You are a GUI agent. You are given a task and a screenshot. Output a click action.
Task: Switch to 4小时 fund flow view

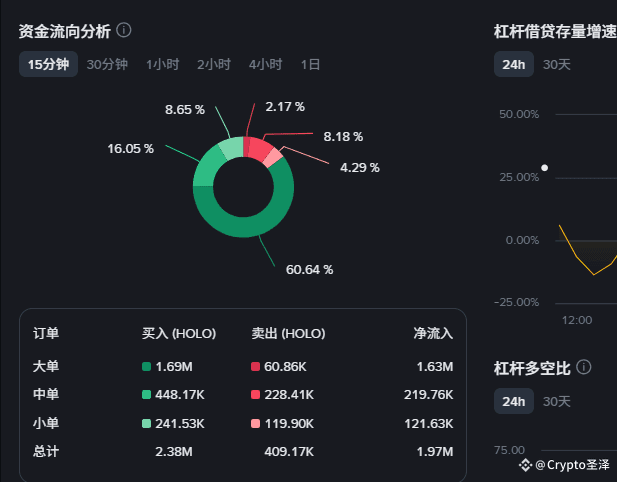click(265, 64)
